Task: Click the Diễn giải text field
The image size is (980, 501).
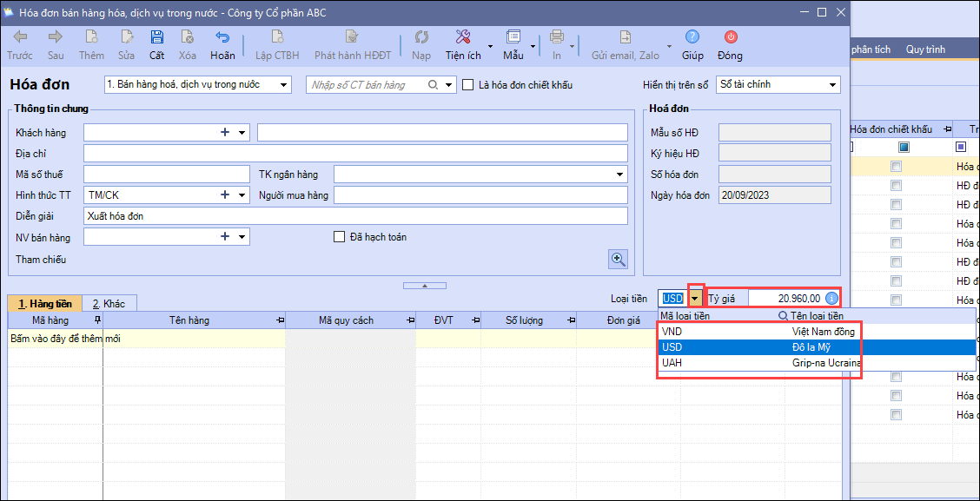Action: 354,215
